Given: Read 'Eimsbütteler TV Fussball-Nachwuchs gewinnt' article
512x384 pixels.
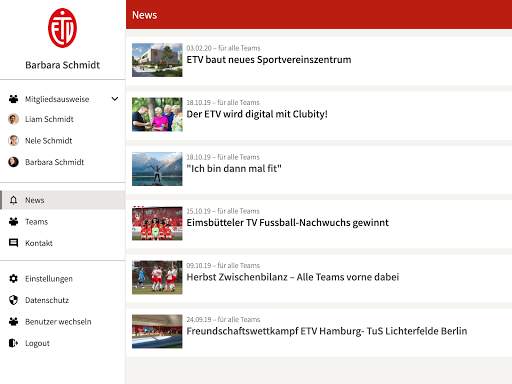Looking at the screenshot, I should pos(288,223).
